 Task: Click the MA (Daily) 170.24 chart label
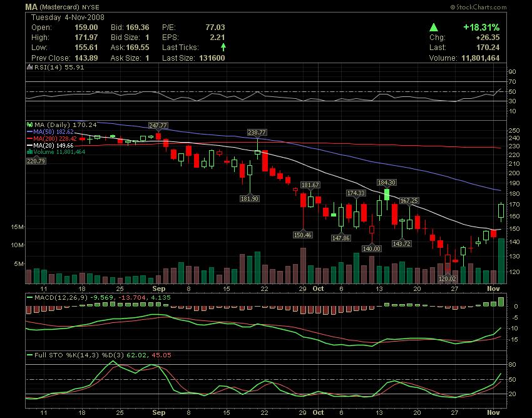coord(66,125)
